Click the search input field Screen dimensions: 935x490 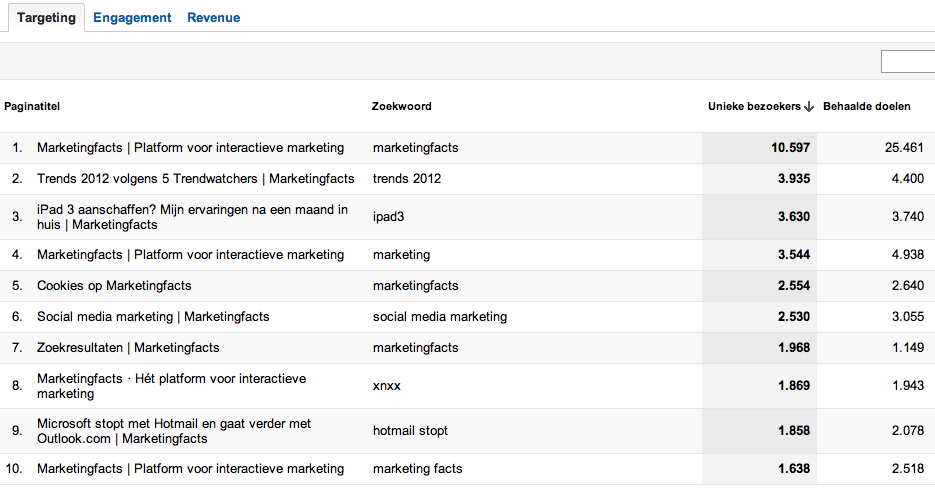point(907,62)
